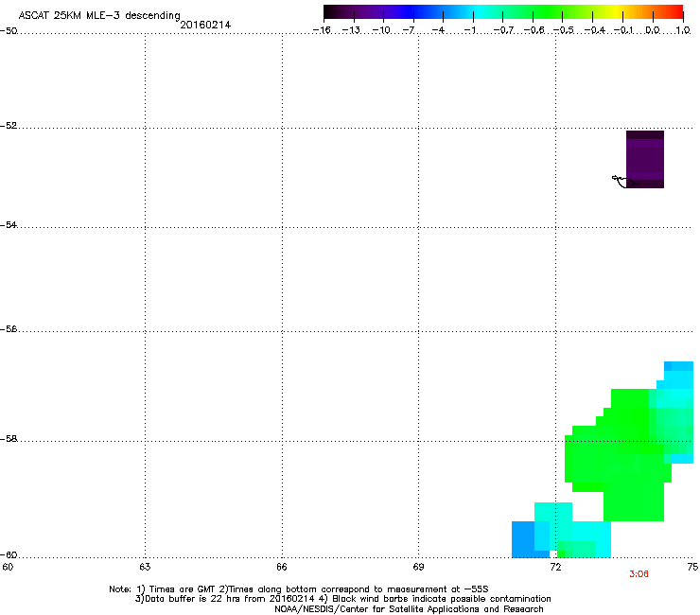This screenshot has height=615, width=700.
Task: Click the black wind barb beside the purple block
Action: (624, 182)
